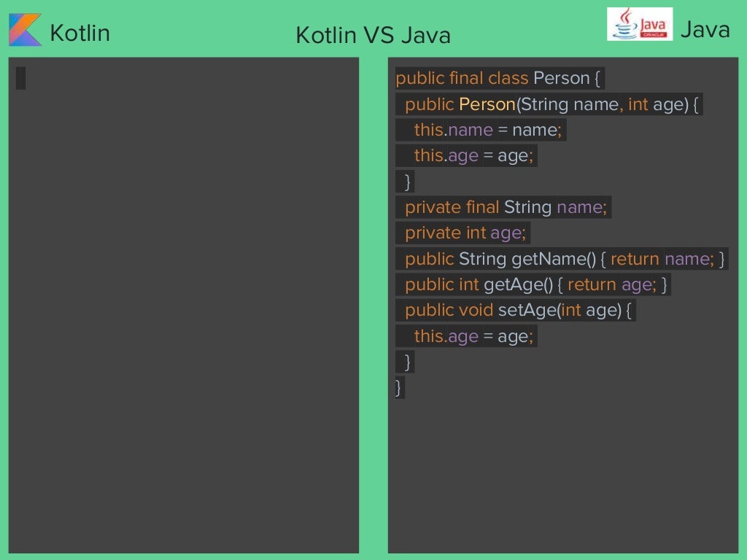Click the closing brace of the constructor

pyautogui.click(x=407, y=181)
